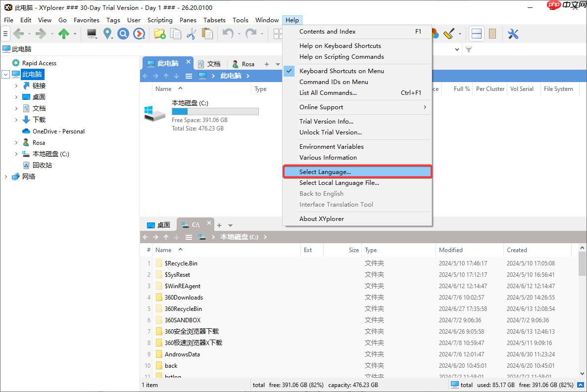The image size is (587, 392).
Task: Switch to the 桌面 tab in bottom pane
Action: pyautogui.click(x=159, y=225)
